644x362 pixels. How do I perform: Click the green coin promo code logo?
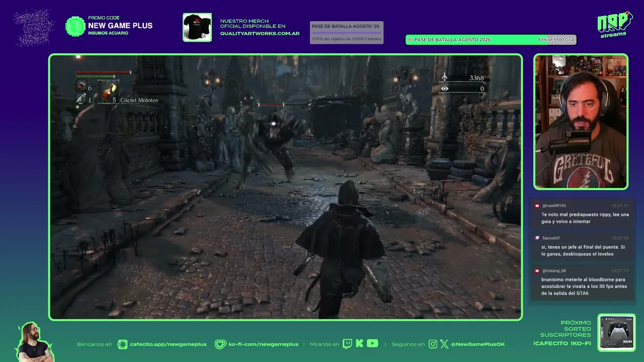[75, 26]
